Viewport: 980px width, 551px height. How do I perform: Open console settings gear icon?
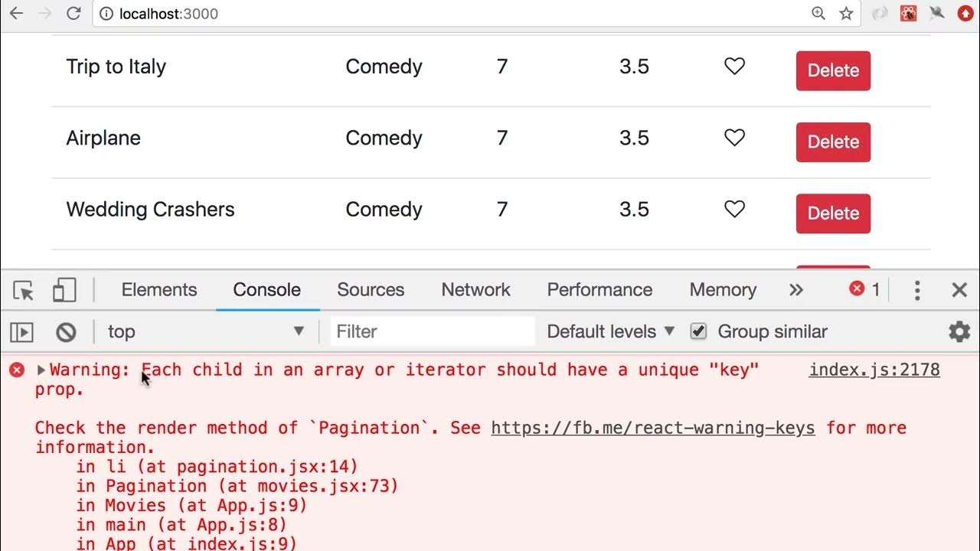tap(959, 331)
